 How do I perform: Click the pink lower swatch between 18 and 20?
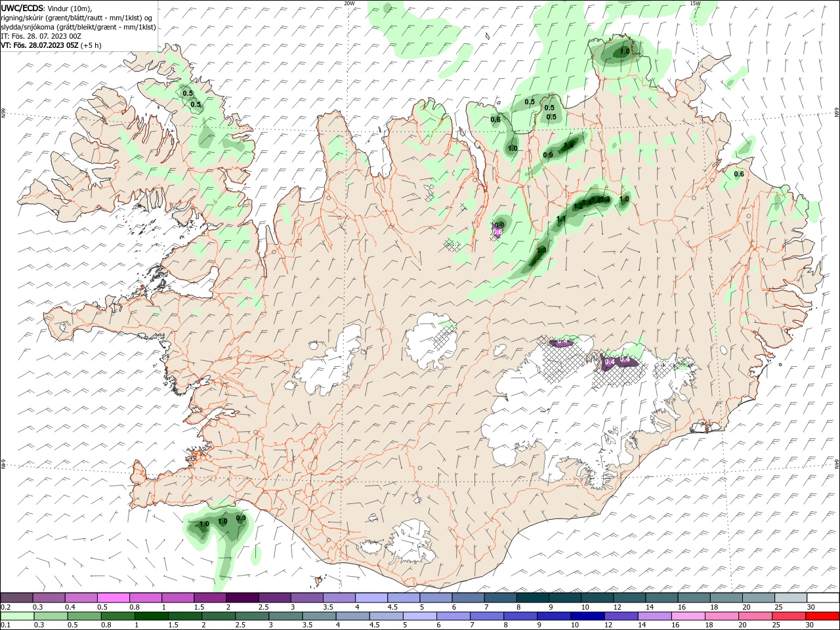tap(721, 616)
